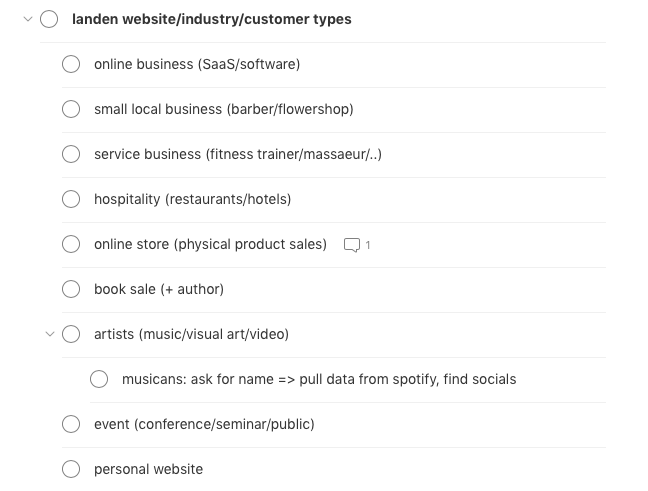Tick the artists task checkbox
The height and width of the screenshot is (491, 648).
click(x=71, y=334)
